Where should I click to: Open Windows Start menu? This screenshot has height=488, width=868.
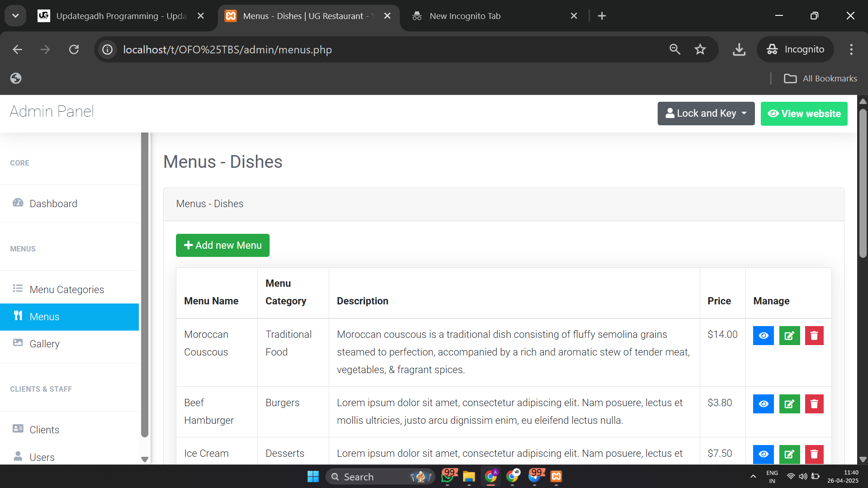pyautogui.click(x=313, y=477)
